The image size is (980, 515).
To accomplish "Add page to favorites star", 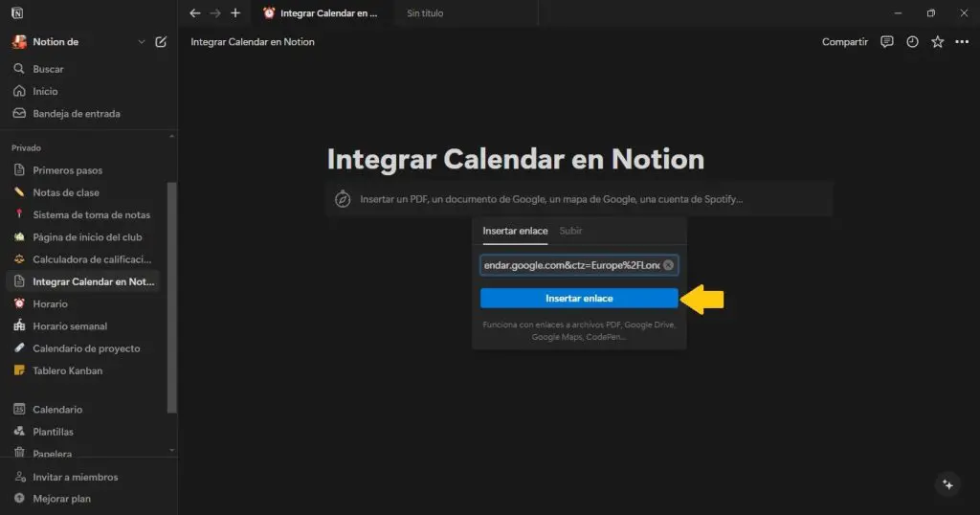I will (938, 42).
